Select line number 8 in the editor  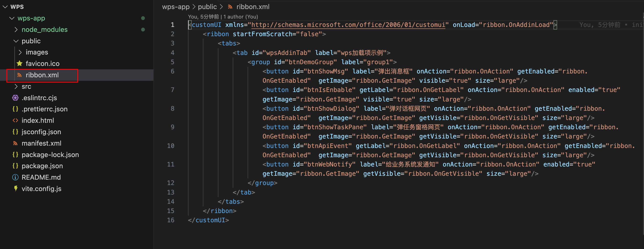[172, 108]
